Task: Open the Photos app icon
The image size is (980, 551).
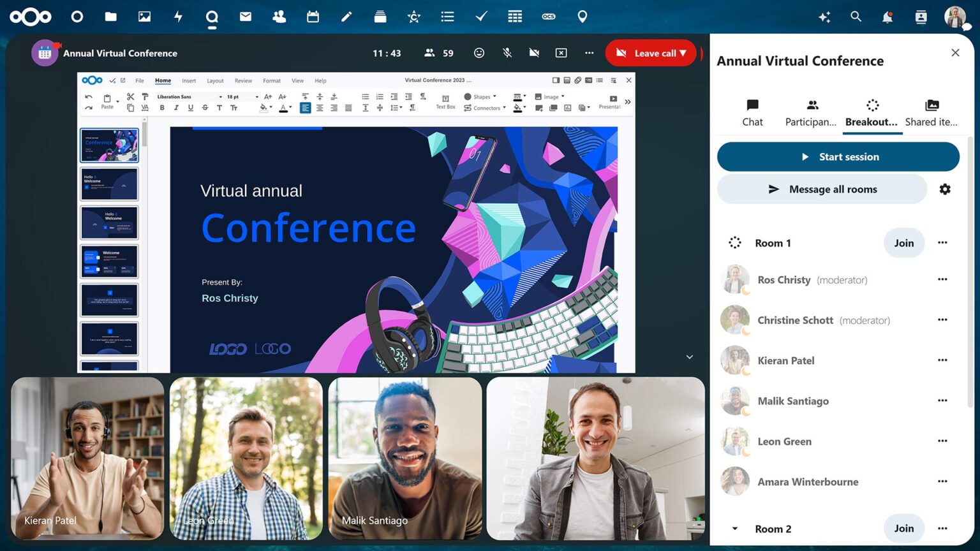Action: (144, 17)
